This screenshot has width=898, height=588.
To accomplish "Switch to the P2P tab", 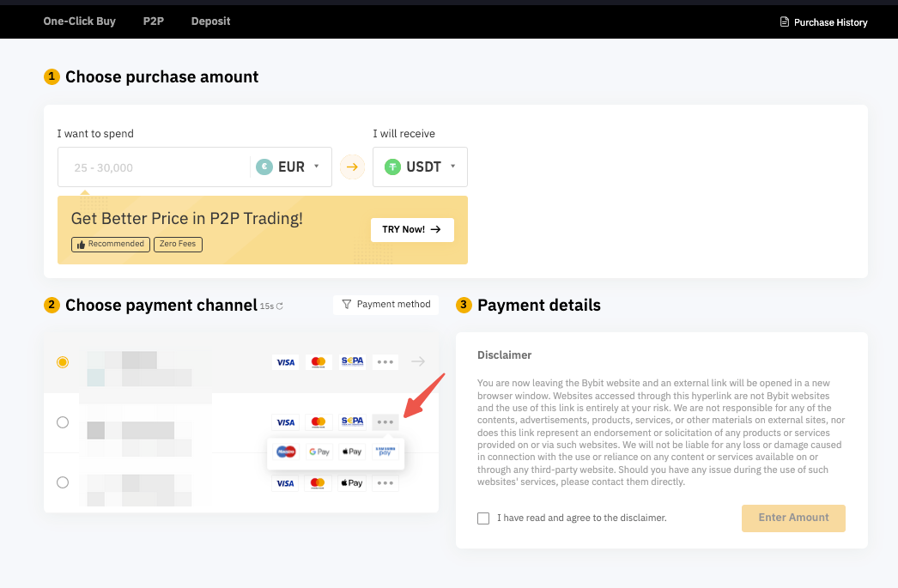I will (153, 21).
